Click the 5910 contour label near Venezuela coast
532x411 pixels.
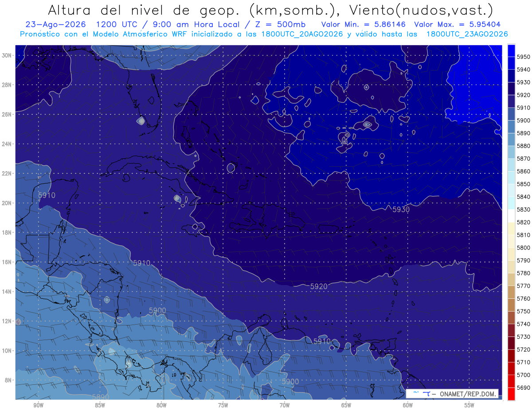[322, 341]
